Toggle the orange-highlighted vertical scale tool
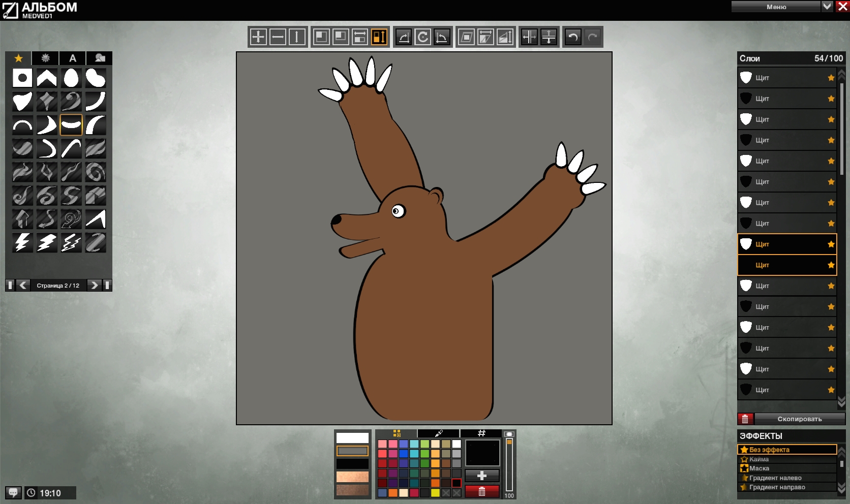The image size is (850, 504). (379, 37)
